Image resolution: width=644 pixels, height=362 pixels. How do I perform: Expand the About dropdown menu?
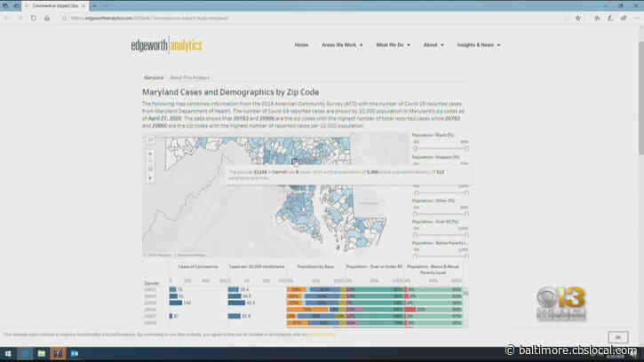click(433, 44)
